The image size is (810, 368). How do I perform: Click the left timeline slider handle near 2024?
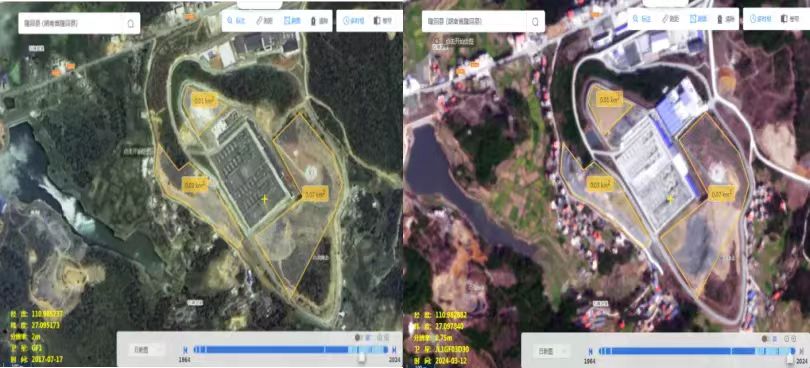click(363, 357)
